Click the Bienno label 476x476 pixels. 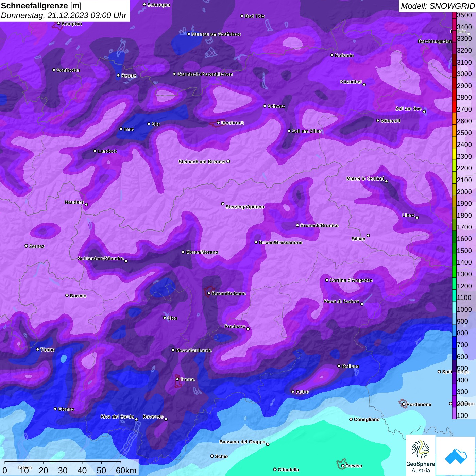(x=66, y=409)
